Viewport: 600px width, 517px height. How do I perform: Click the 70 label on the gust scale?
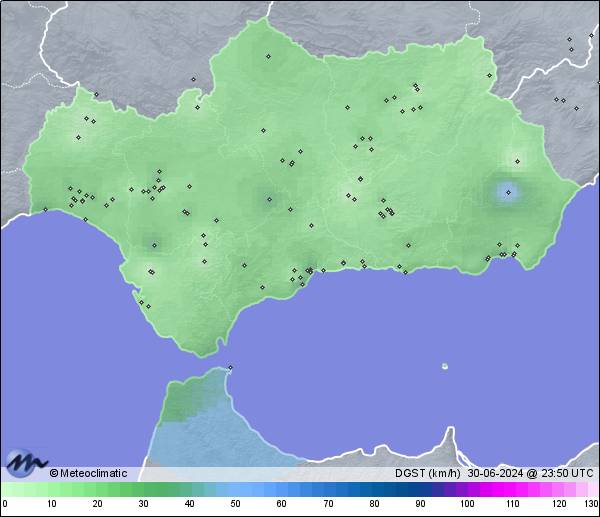coord(328,504)
